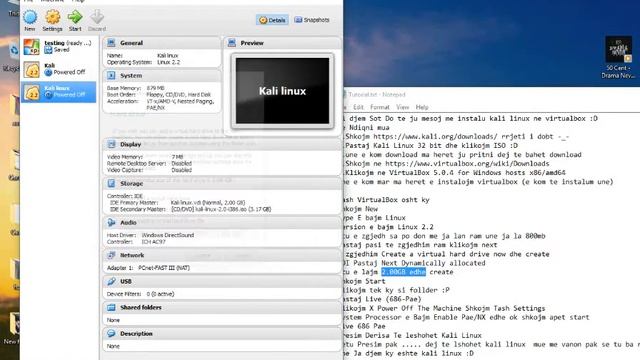Switch to Details view
640x360 pixels.
tap(272, 20)
